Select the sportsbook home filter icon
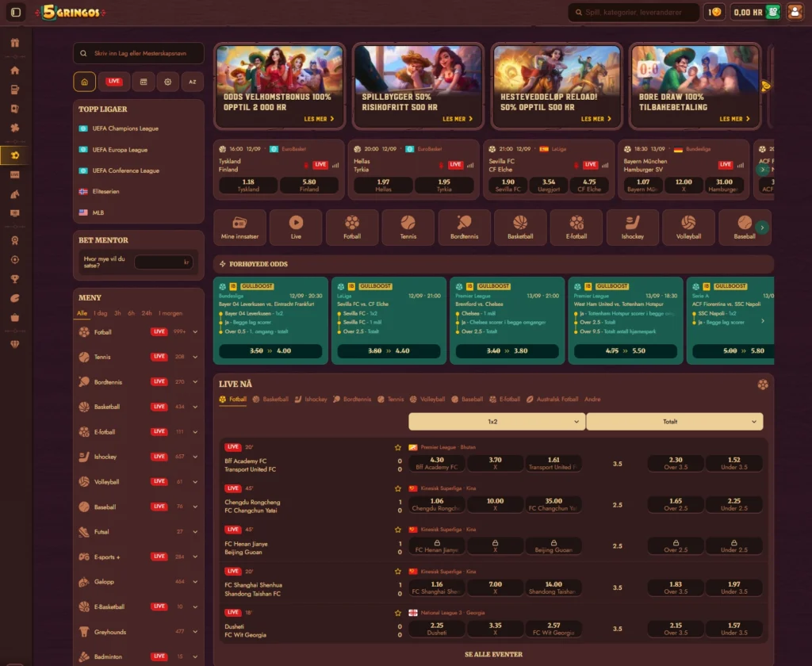Image resolution: width=812 pixels, height=666 pixels. pos(84,82)
